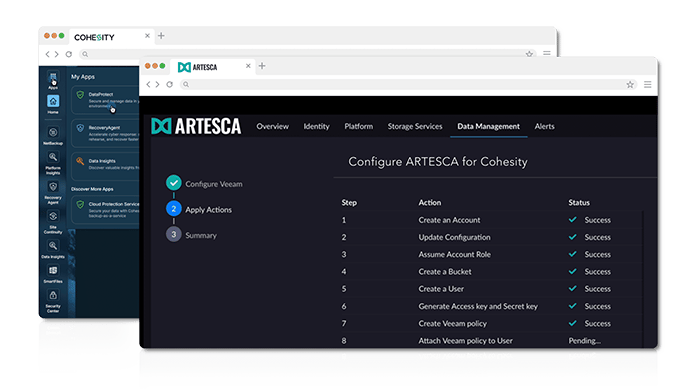Screen dimensions: 700x391
Task: Click Configure Veeam step label
Action: [214, 184]
